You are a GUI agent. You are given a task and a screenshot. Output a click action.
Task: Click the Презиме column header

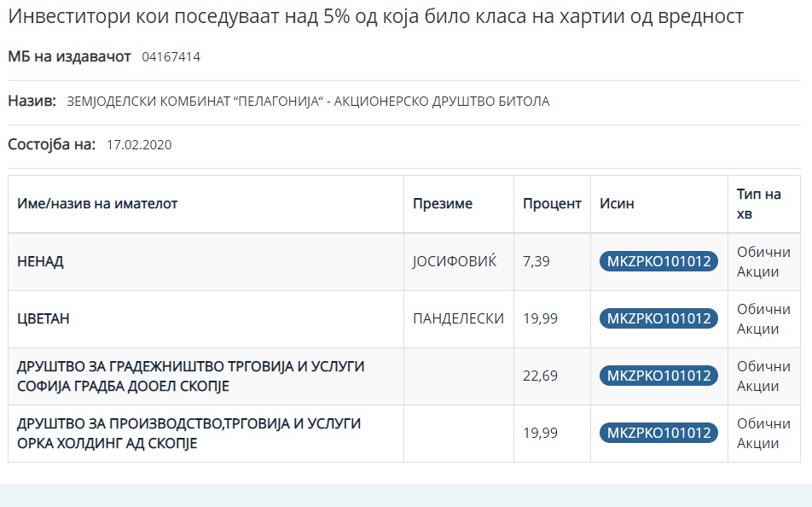point(442,204)
